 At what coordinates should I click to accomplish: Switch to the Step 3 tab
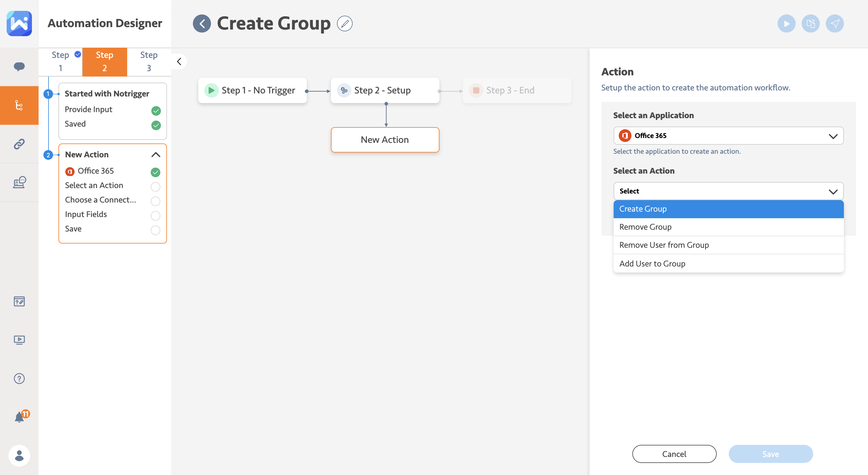tap(149, 62)
